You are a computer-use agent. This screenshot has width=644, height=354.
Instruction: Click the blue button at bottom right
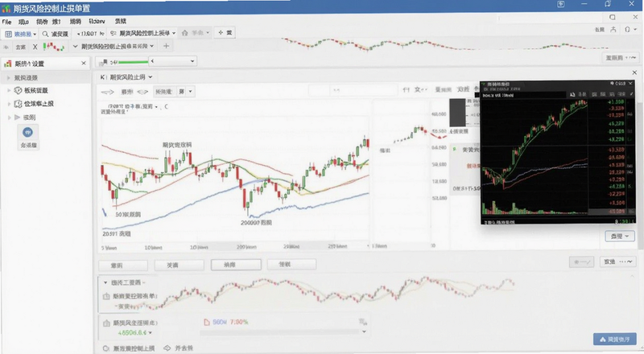pos(615,340)
